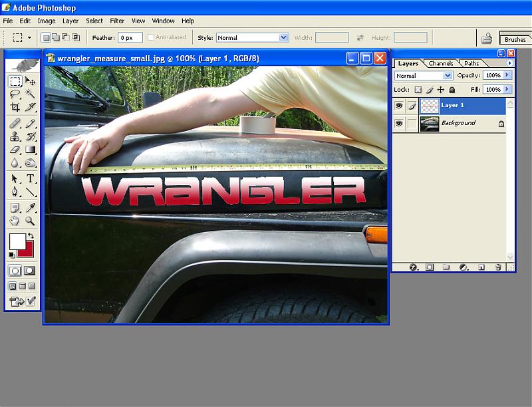
Task: Select the Brush tool
Action: (30, 124)
